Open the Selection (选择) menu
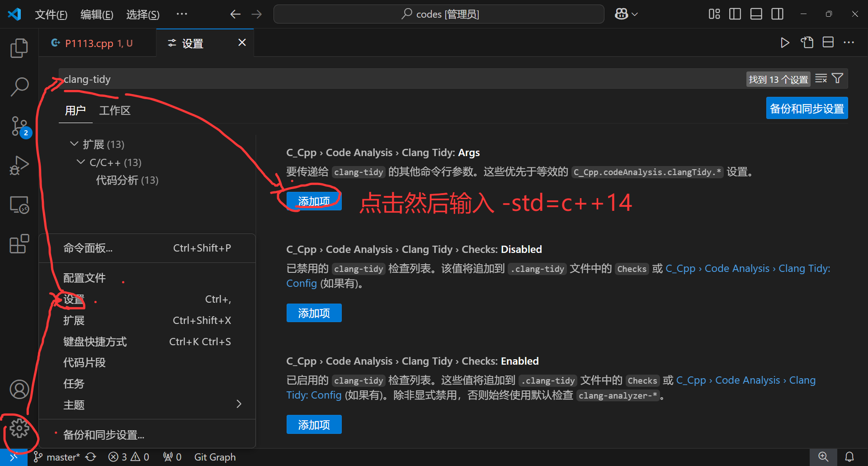Screen dimensions: 868x466 point(143,14)
